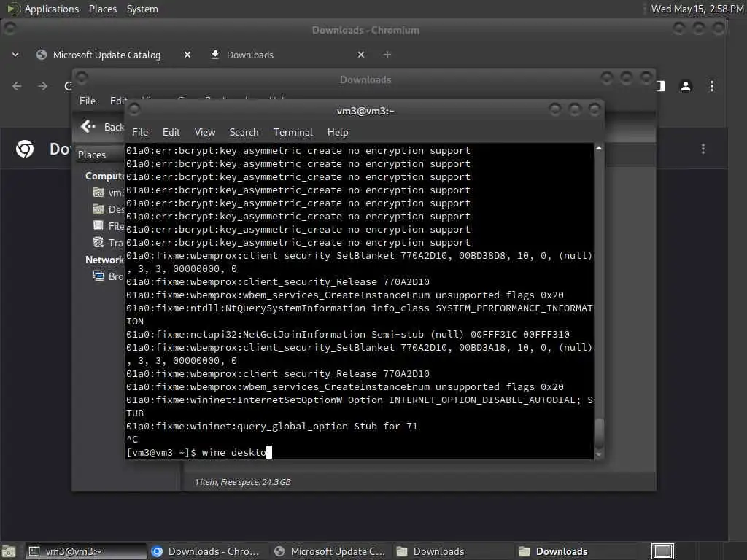This screenshot has height=560, width=747.
Task: Click workspace switcher in bottom panel
Action: click(x=662, y=551)
